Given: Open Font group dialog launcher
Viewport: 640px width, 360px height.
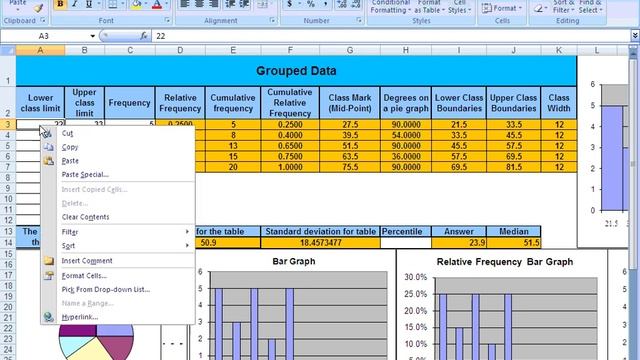Looking at the screenshot, I should point(167,20).
